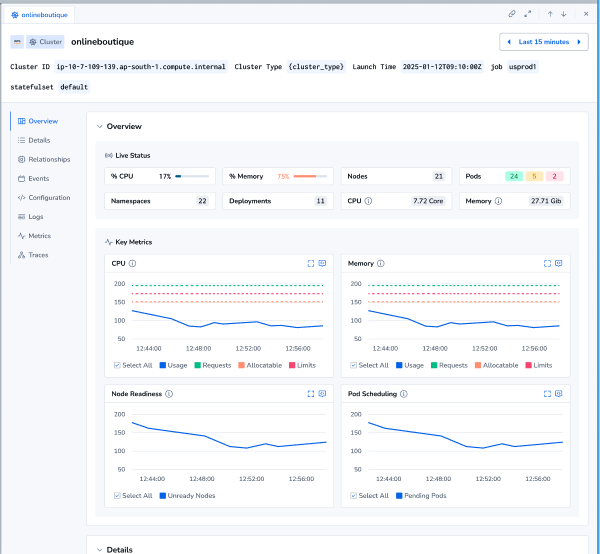Copy link using the chain icon

tap(512, 14)
